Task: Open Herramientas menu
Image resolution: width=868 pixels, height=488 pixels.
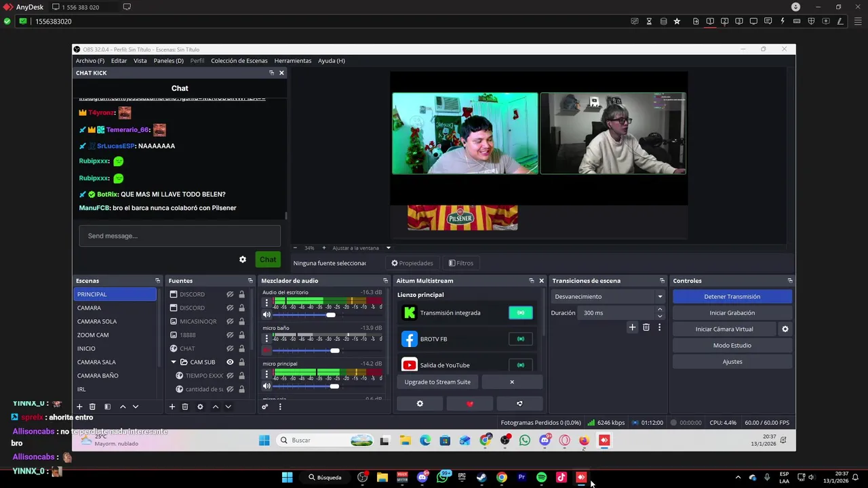Action: tap(293, 61)
